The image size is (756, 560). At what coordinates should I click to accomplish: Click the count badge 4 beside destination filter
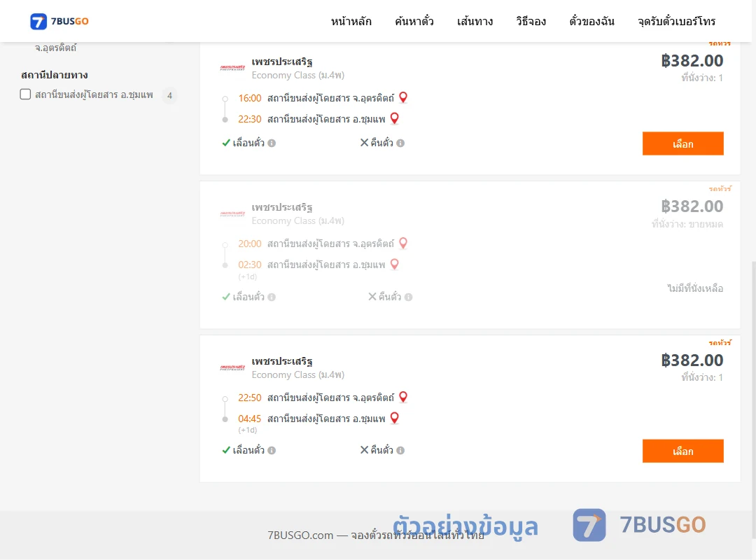[169, 95]
